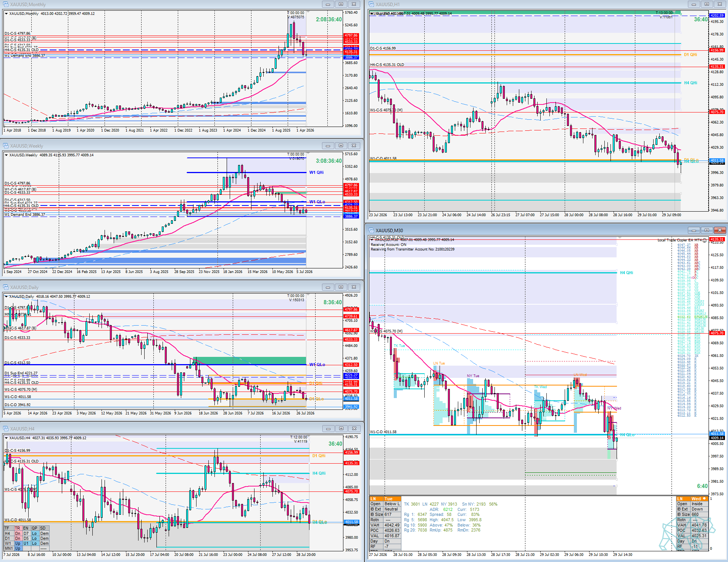Image resolution: width=728 pixels, height=562 pixels.
Task: Minimize the XAUUSD,H1 chart window
Action: 694,4
